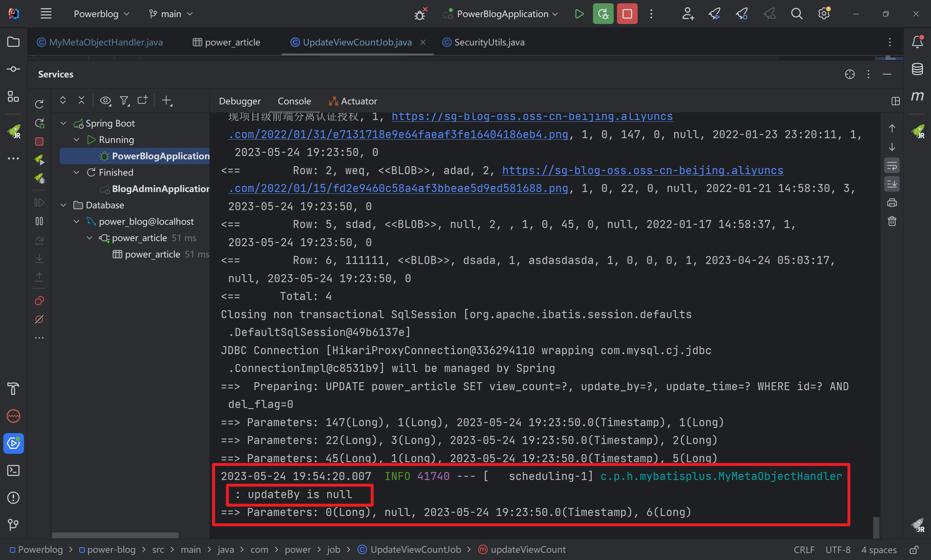Open the view options eye in Services

click(105, 100)
